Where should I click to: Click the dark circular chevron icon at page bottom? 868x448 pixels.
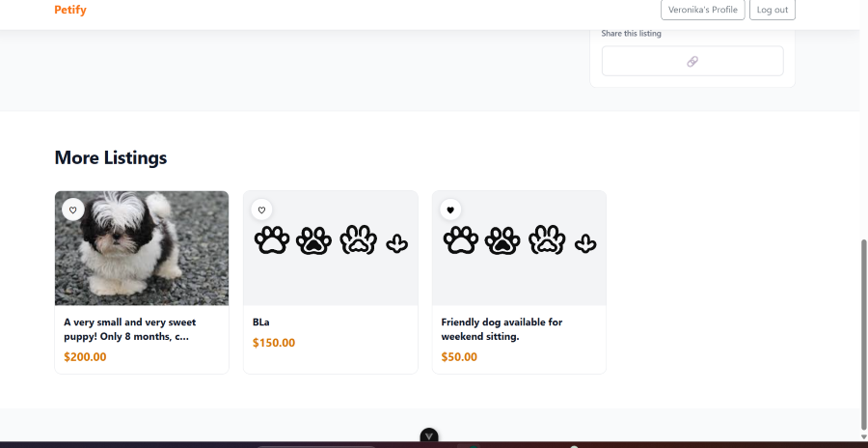[x=429, y=436]
